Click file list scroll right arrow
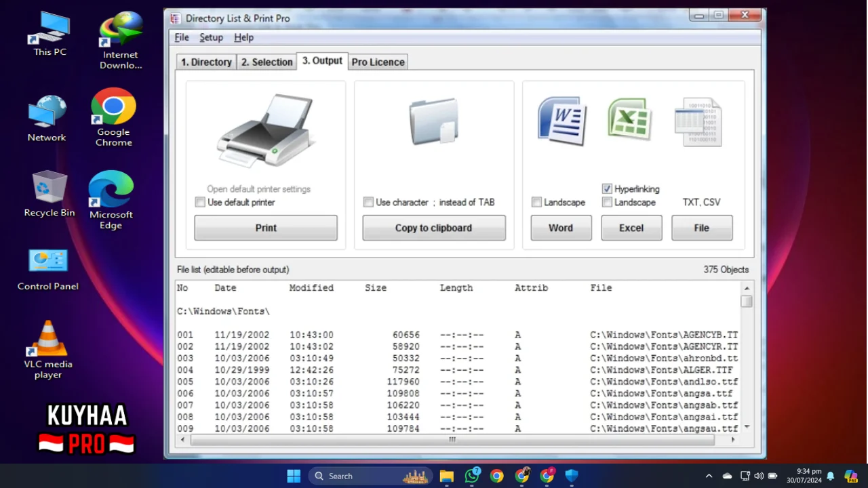 [x=733, y=439]
